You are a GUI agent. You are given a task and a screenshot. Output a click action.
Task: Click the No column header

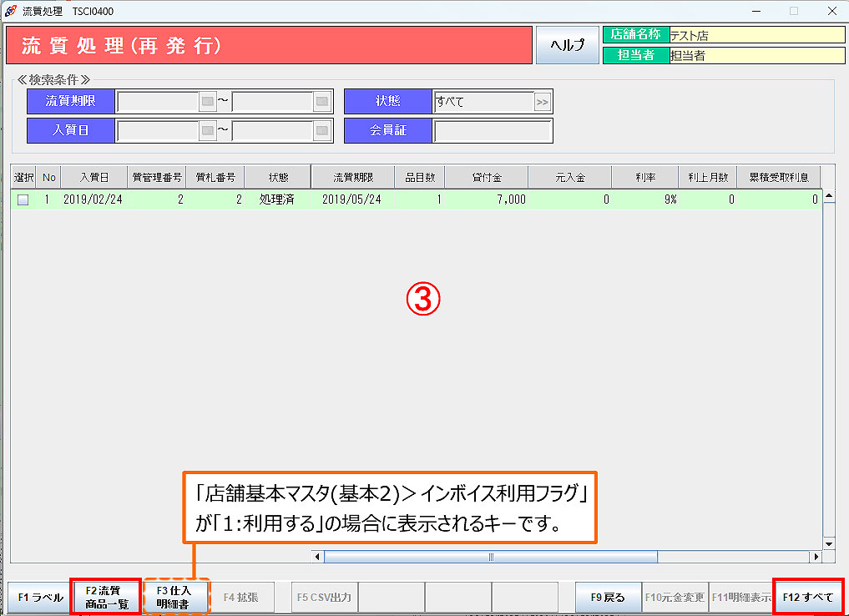coord(48,177)
